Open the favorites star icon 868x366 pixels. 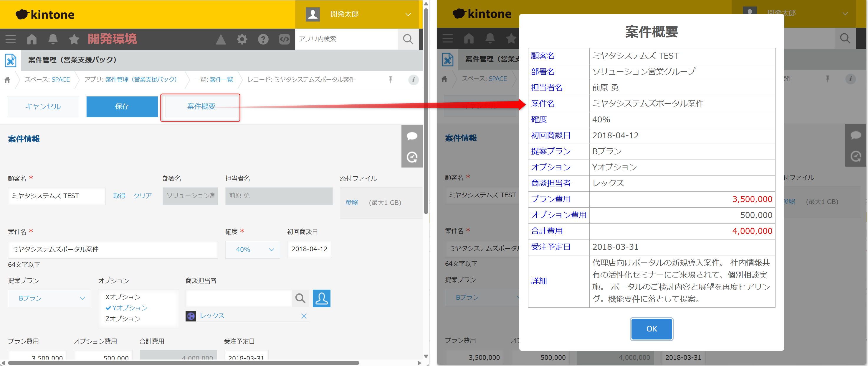pos(74,39)
